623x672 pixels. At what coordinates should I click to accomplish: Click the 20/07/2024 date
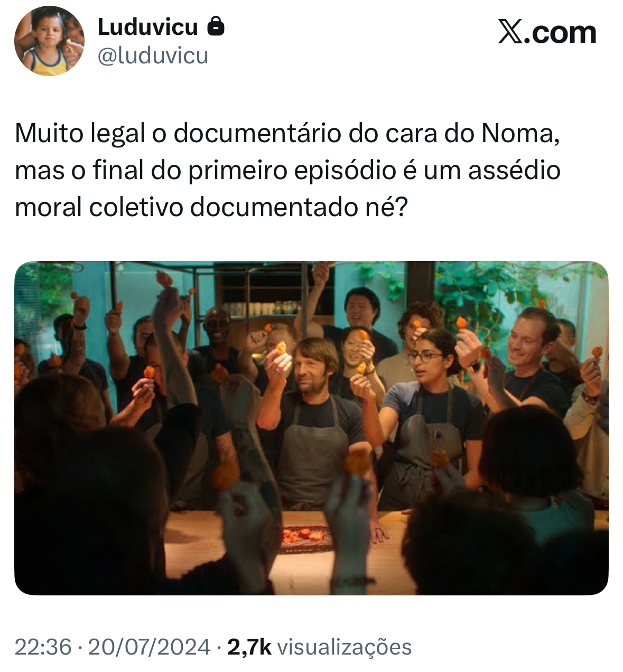149,647
